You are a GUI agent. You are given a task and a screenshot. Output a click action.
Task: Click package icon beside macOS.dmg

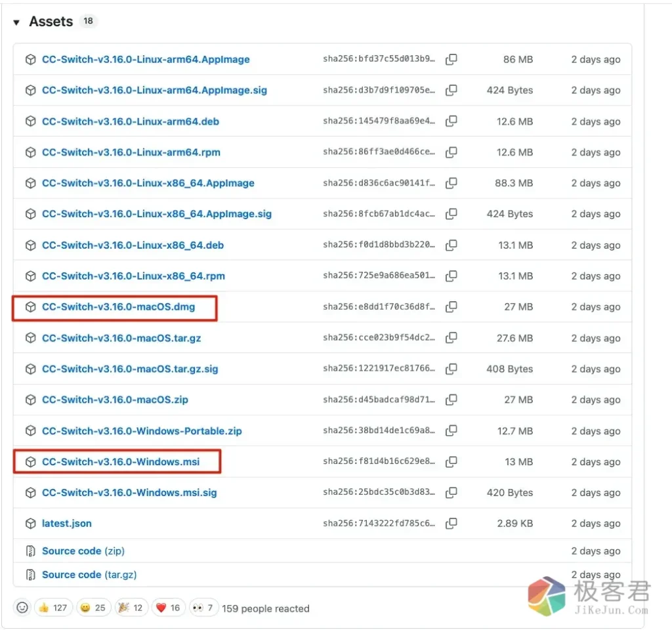[30, 307]
